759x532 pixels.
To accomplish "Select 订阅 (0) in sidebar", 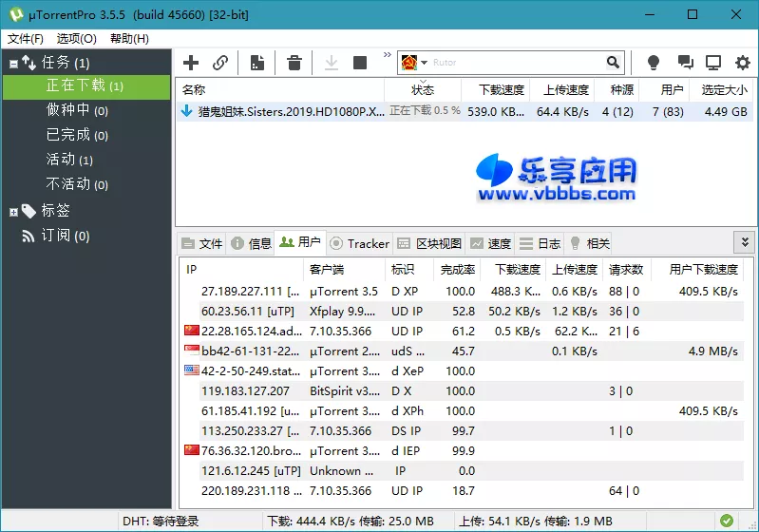I will 66,236.
